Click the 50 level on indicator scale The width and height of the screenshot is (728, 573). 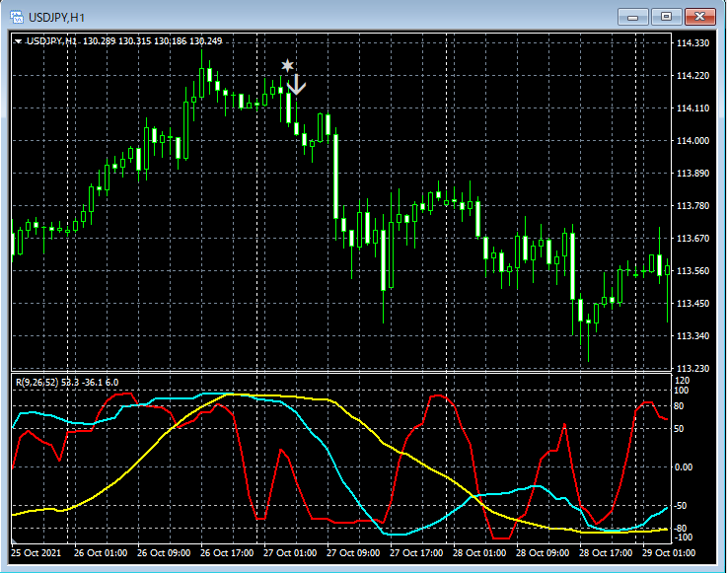tap(679, 429)
